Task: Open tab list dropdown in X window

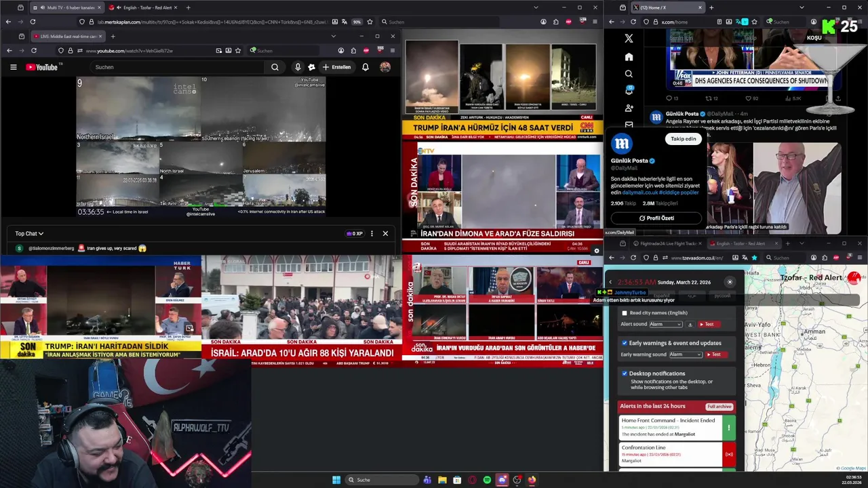Action: (802, 7)
